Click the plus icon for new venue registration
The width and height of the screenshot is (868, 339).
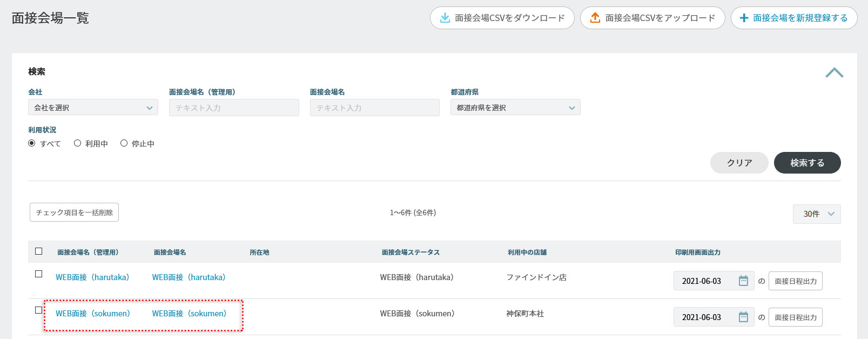[x=744, y=18]
